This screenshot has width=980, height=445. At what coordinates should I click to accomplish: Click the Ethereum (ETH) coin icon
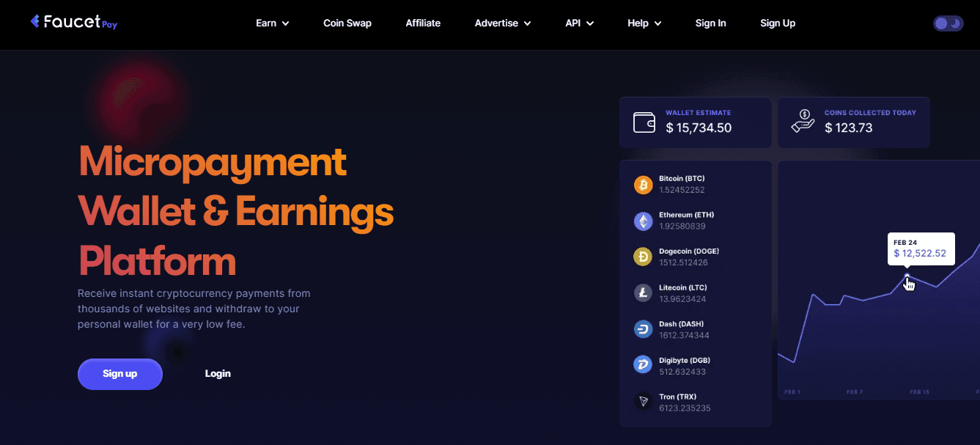pyautogui.click(x=643, y=221)
